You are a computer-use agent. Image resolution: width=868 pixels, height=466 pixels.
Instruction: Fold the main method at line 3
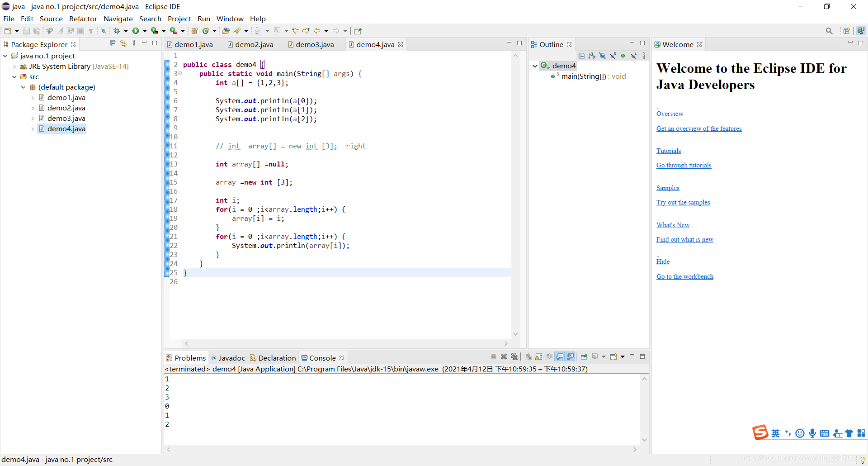click(x=179, y=73)
